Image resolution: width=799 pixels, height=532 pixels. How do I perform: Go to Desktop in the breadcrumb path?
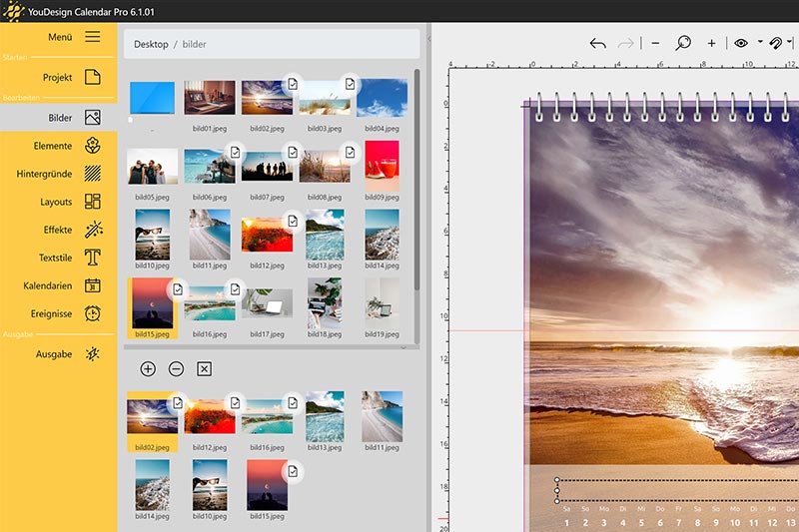pos(151,45)
